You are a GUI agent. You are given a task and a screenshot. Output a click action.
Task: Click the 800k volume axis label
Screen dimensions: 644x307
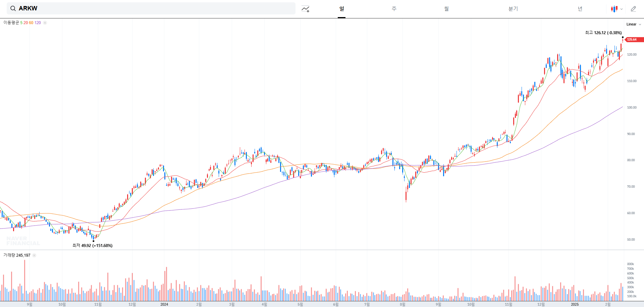631,264
